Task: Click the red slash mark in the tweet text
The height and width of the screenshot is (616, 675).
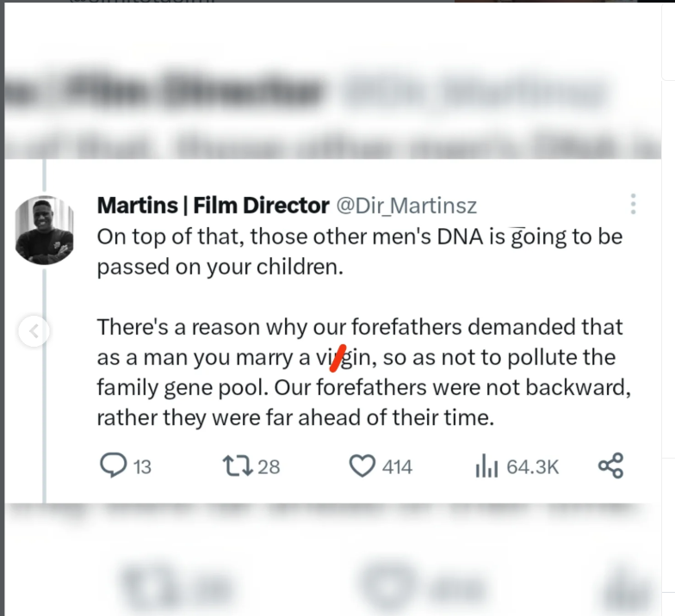Action: [x=338, y=355]
